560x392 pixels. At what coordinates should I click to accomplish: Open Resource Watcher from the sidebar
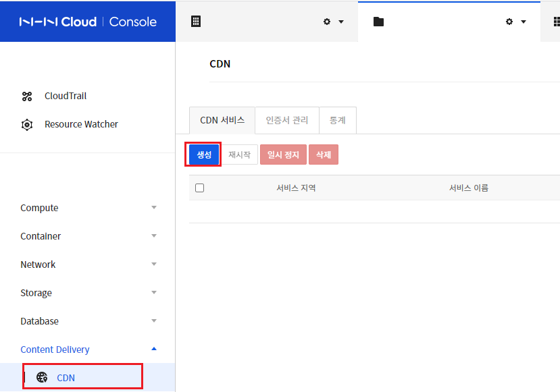(x=81, y=124)
